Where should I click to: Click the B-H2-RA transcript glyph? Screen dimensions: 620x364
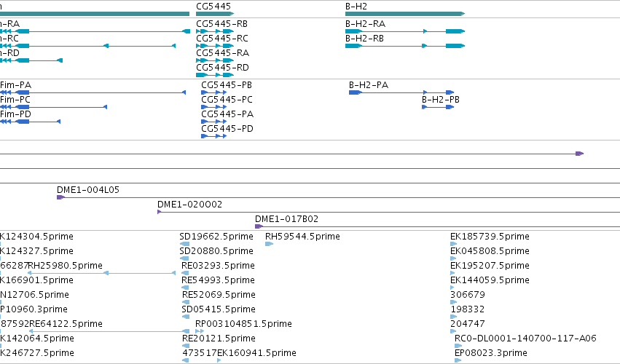click(x=405, y=31)
